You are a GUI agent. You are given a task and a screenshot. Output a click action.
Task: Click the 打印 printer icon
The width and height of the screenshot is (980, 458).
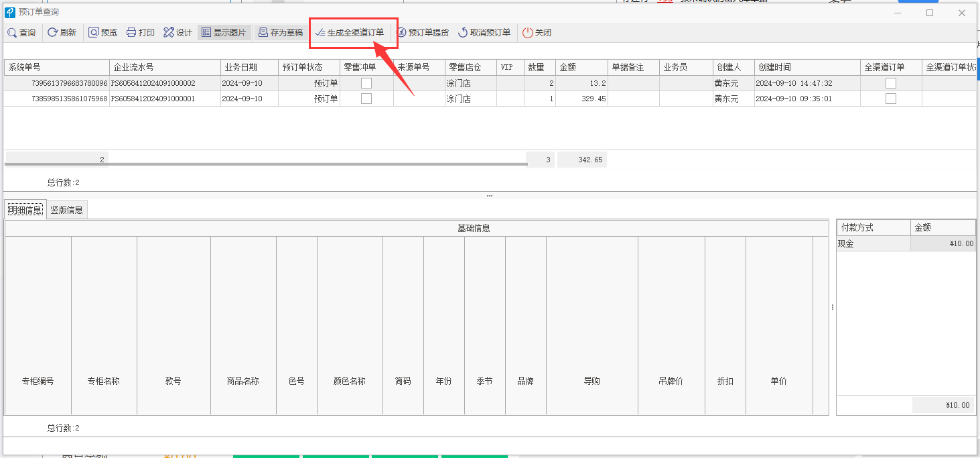click(131, 32)
